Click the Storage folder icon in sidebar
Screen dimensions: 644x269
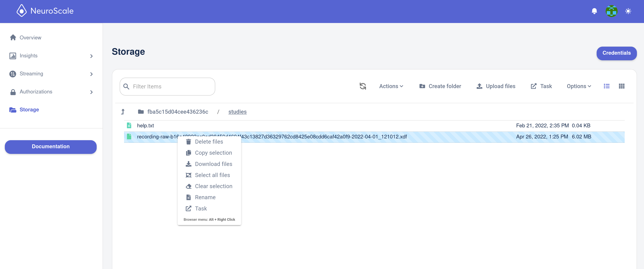click(x=13, y=110)
